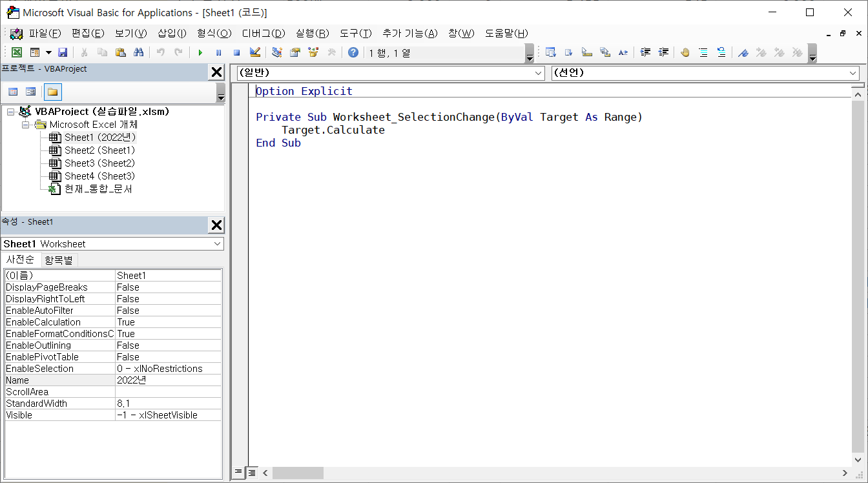Select the EnableCalculation property row
Viewport: 868px width, 483px height.
click(x=113, y=322)
